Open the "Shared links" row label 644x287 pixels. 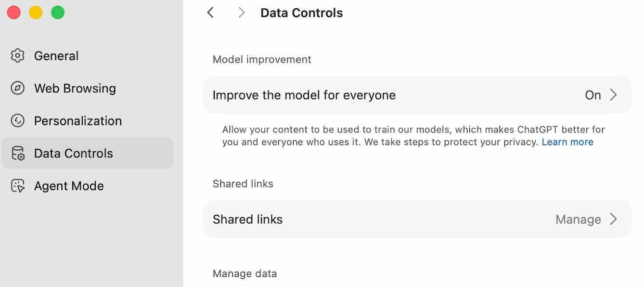tap(247, 220)
